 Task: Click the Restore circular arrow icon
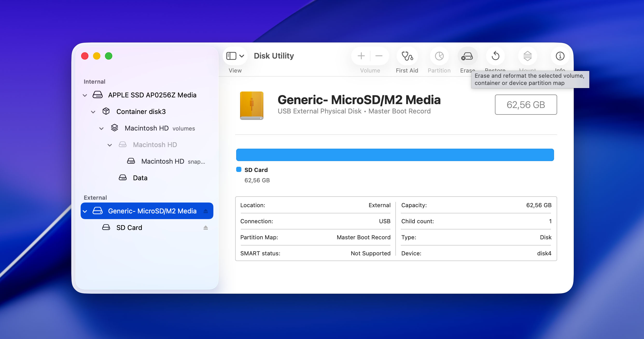[495, 56]
